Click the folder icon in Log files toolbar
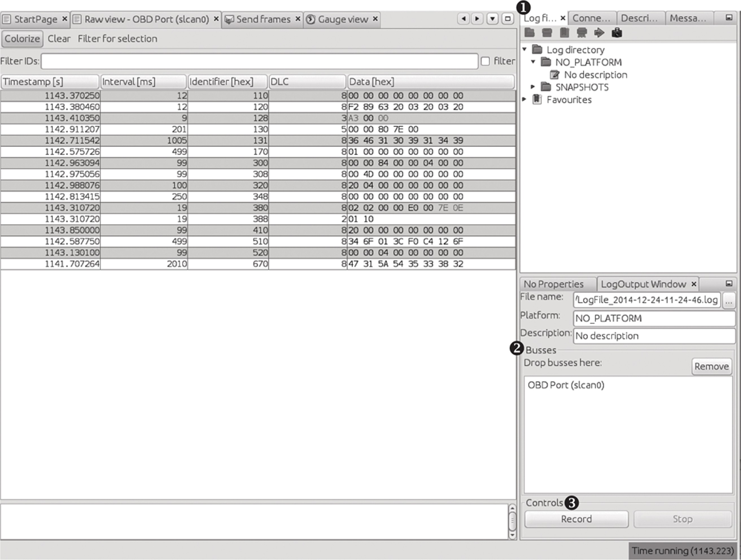The width and height of the screenshot is (741, 560). pos(530,33)
